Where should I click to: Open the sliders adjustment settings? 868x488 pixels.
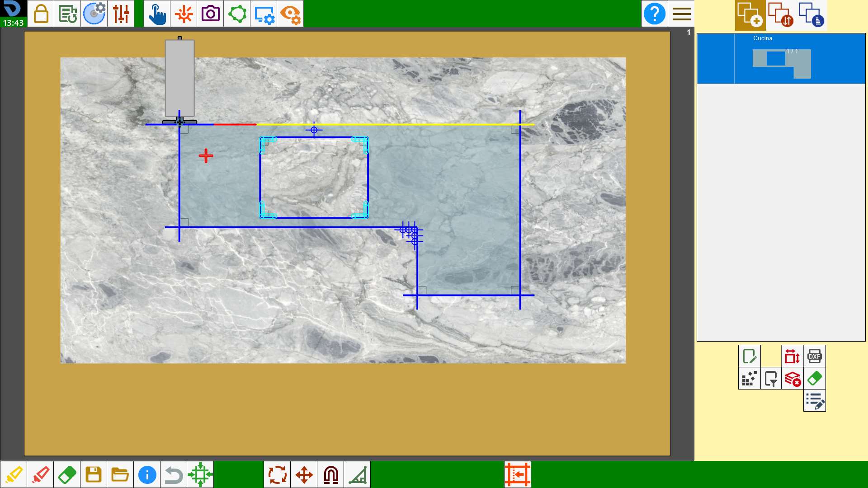121,14
